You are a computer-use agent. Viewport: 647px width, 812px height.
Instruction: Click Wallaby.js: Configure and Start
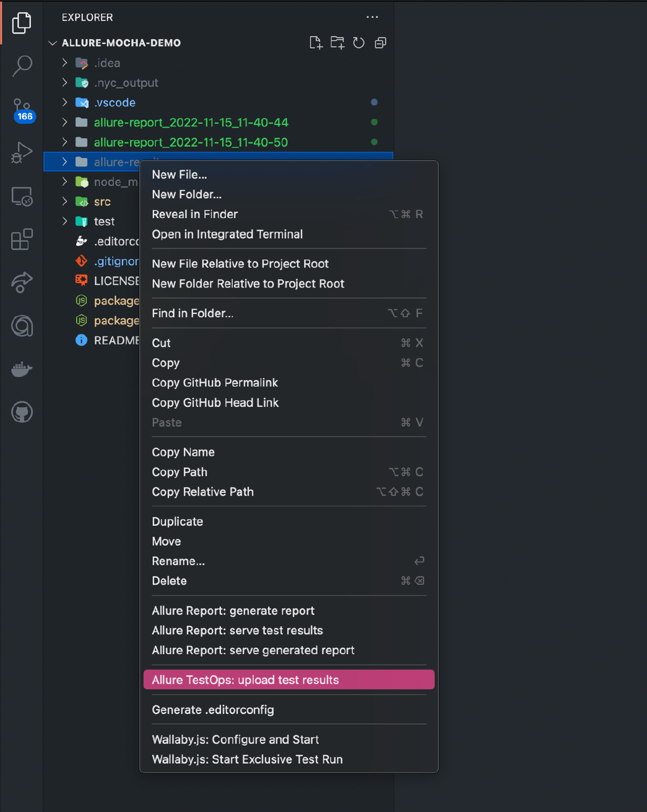[235, 740]
